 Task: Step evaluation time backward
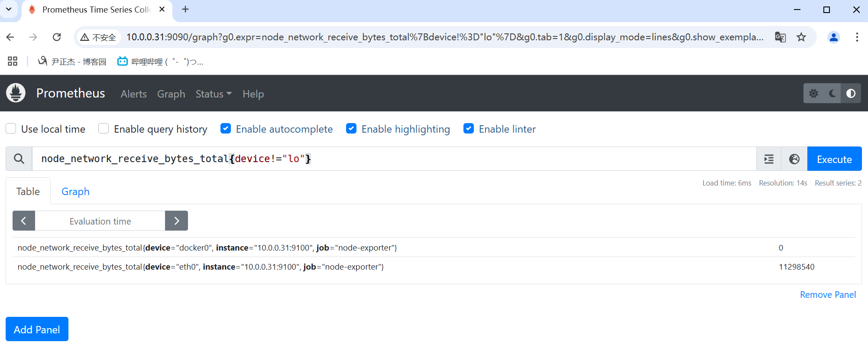(x=24, y=221)
